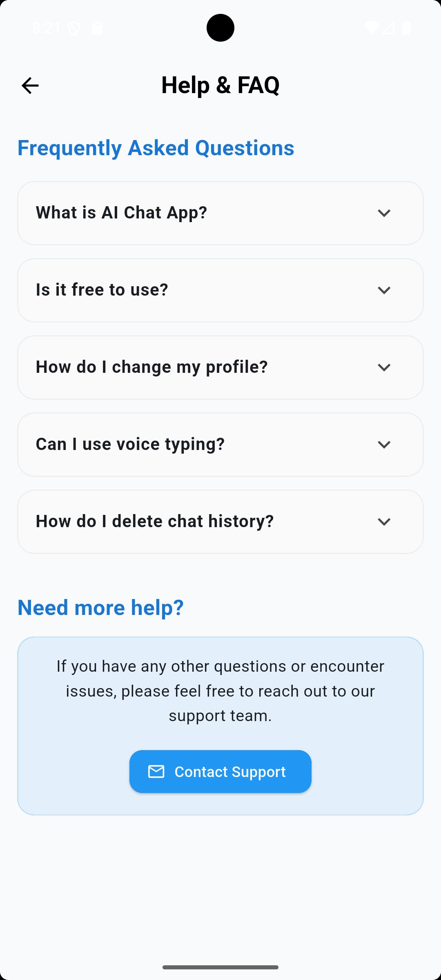The height and width of the screenshot is (980, 441).
Task: Tap the Wi-Fi status bar icon
Action: [371, 27]
